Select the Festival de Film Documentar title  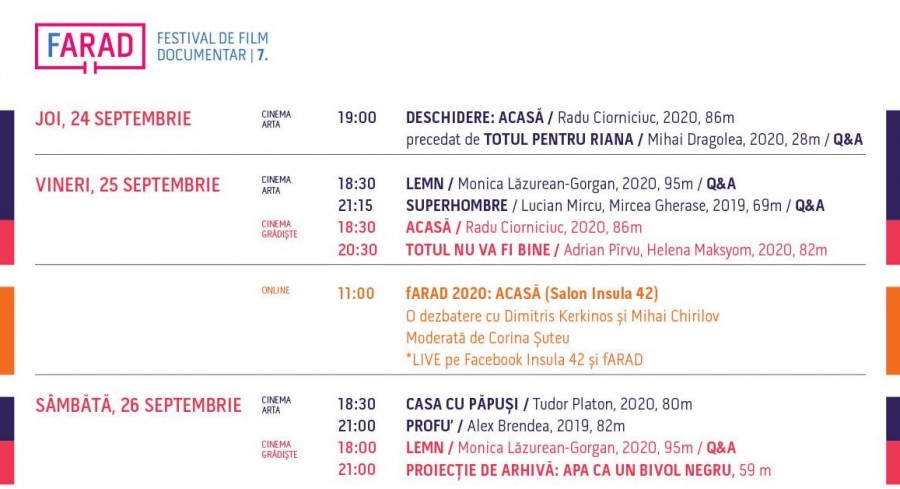pyautogui.click(x=212, y=46)
